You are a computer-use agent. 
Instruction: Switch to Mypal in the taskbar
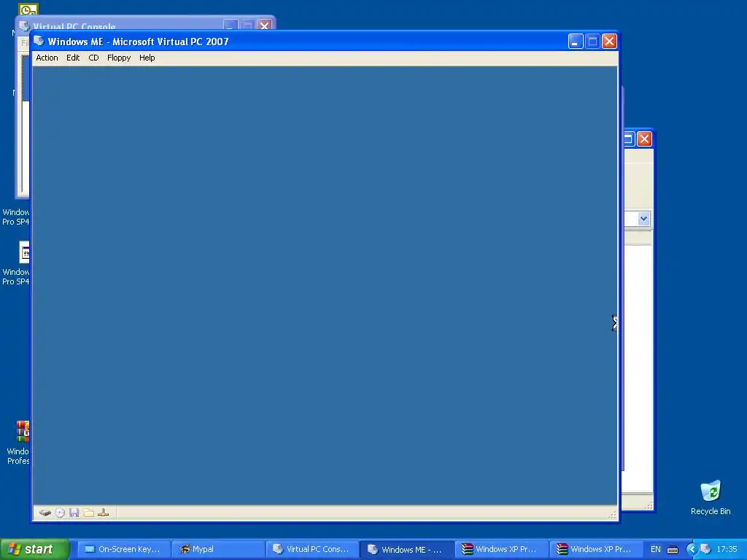pos(217,549)
